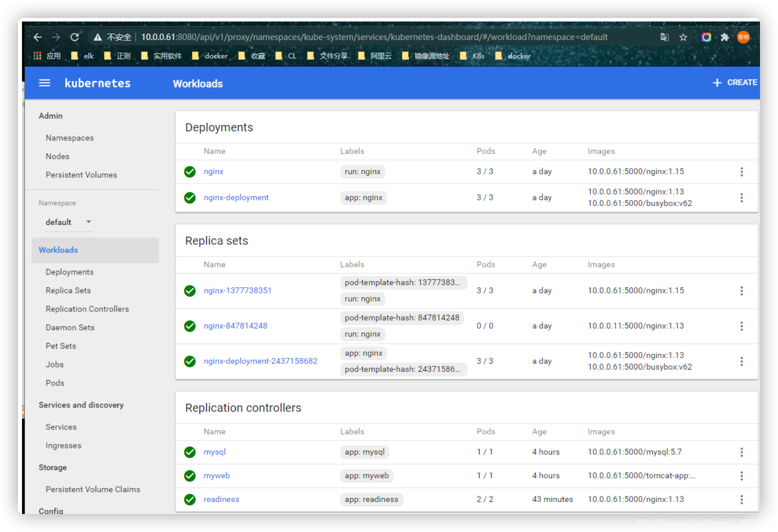Screen dimensions: 778x532
Task: Click the '10.0.0.61:5000/mysql:5.7' image text
Action: pos(634,452)
